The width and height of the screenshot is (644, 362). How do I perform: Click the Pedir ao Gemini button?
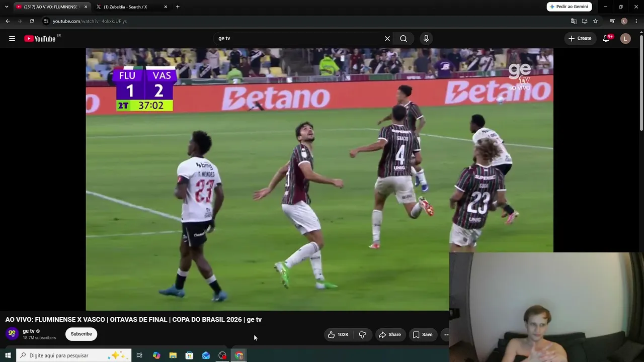point(569,7)
